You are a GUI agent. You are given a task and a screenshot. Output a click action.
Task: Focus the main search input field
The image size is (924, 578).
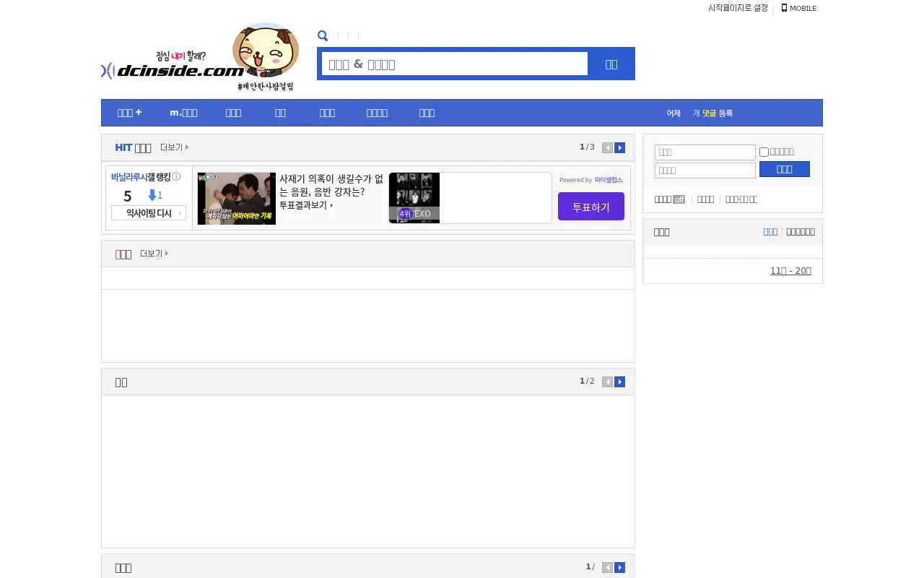pos(455,64)
